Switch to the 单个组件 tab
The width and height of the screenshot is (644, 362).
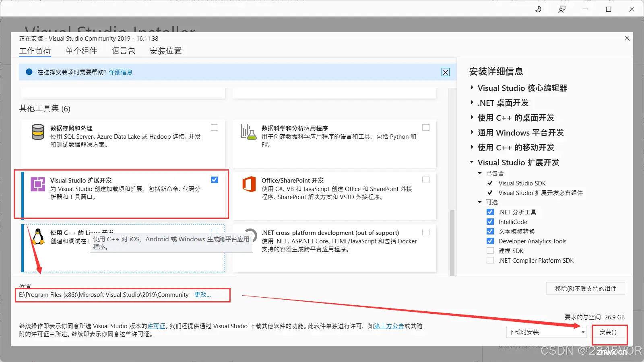pyautogui.click(x=81, y=51)
